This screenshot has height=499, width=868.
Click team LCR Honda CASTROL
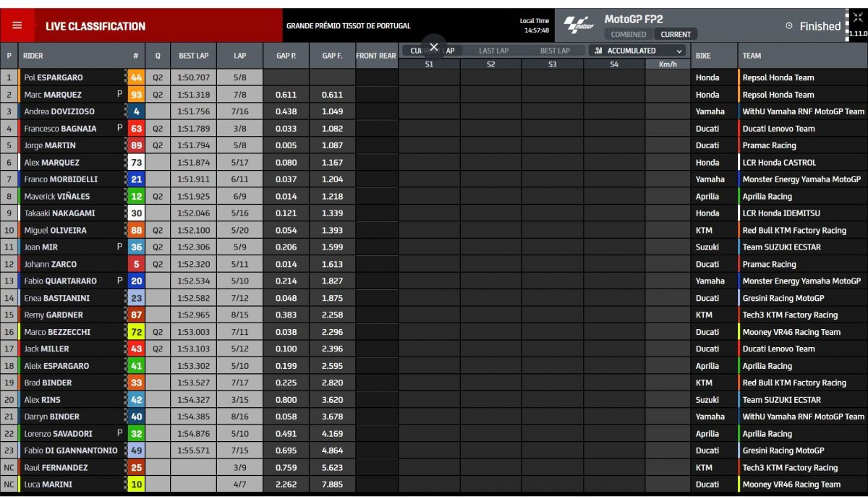(778, 163)
